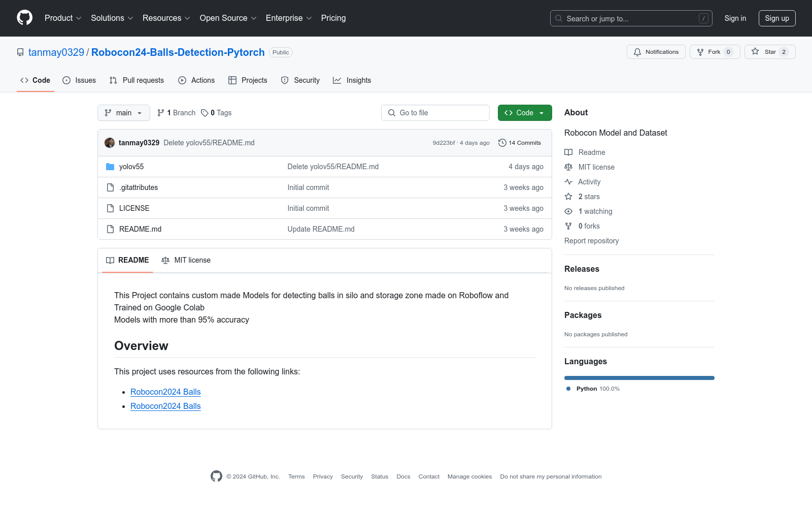The image size is (812, 508).
Task: Open the 14 Commits history link
Action: click(520, 143)
